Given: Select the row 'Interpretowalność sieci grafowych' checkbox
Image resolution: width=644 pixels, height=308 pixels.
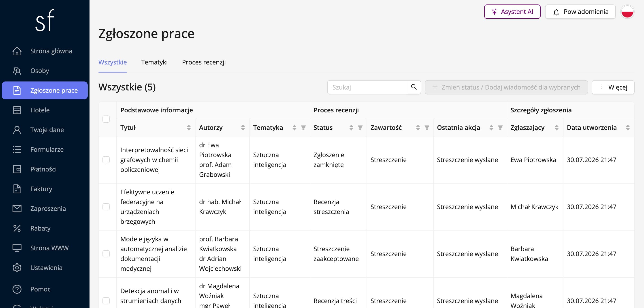Looking at the screenshot, I should (x=106, y=160).
